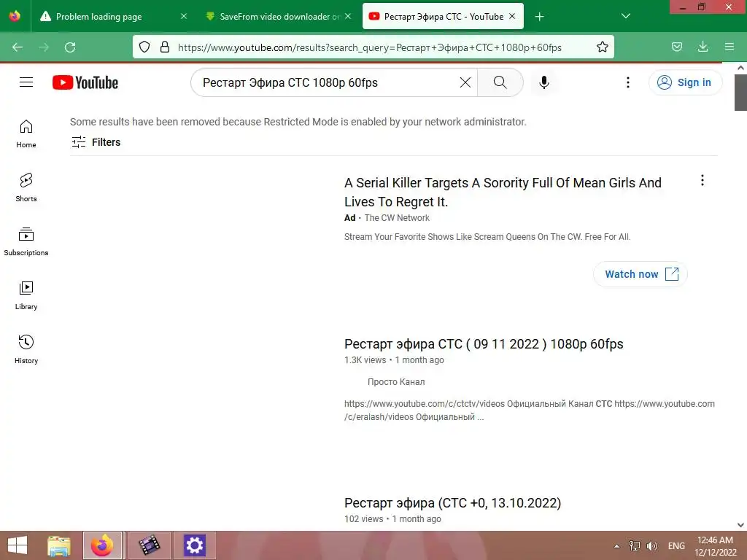Viewport: 747px width, 560px height.
Task: Click Firefox in the taskbar
Action: 104,545
